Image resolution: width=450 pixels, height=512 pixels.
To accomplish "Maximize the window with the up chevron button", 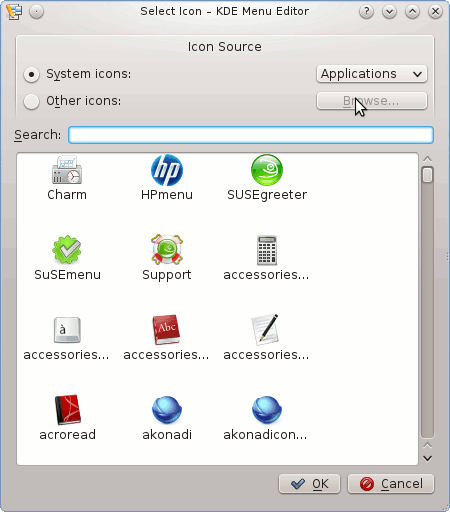I will pyautogui.click(x=412, y=12).
